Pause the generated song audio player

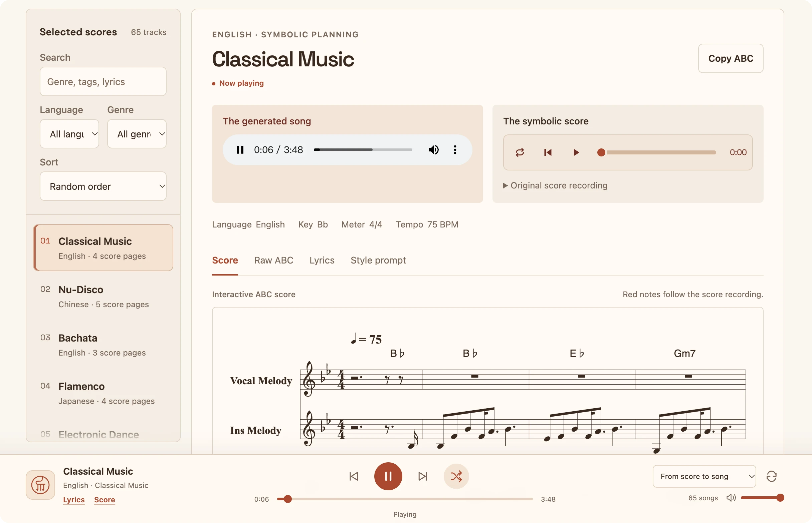240,150
